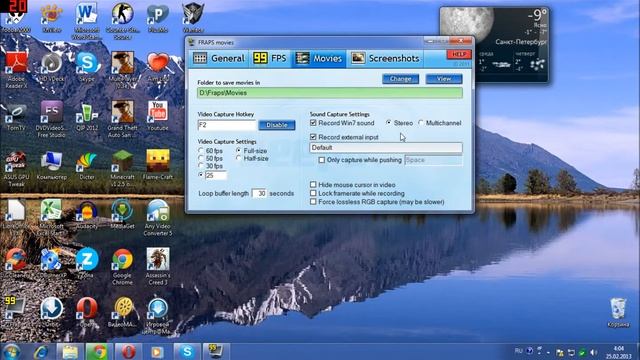This screenshot has width=640, height=360.
Task: Select the 50 fps option
Action: point(201,158)
